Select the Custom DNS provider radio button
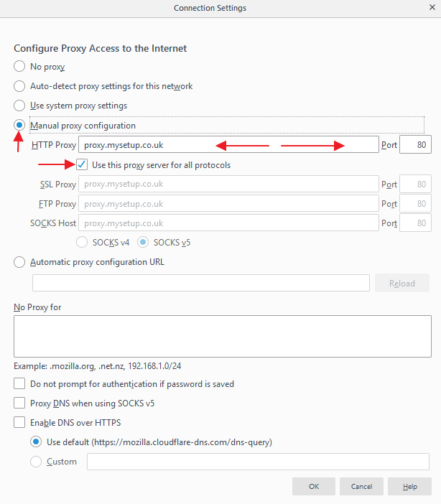Viewport: 441px width, 504px height. (x=36, y=462)
